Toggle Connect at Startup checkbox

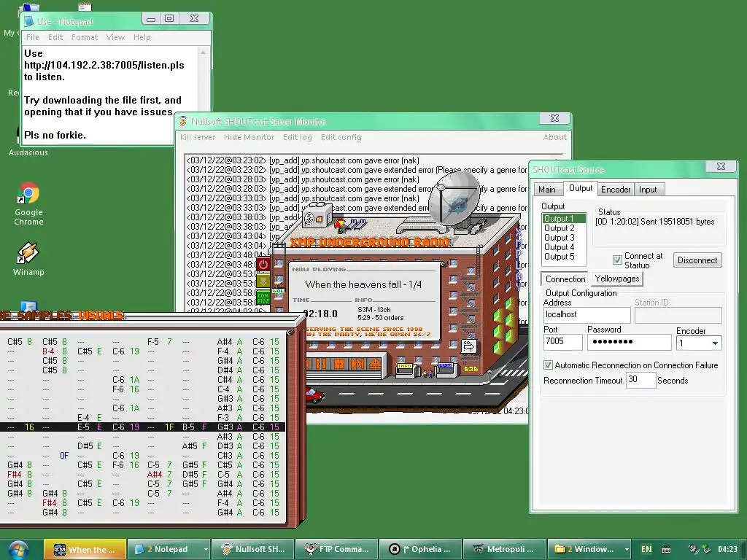(x=617, y=260)
